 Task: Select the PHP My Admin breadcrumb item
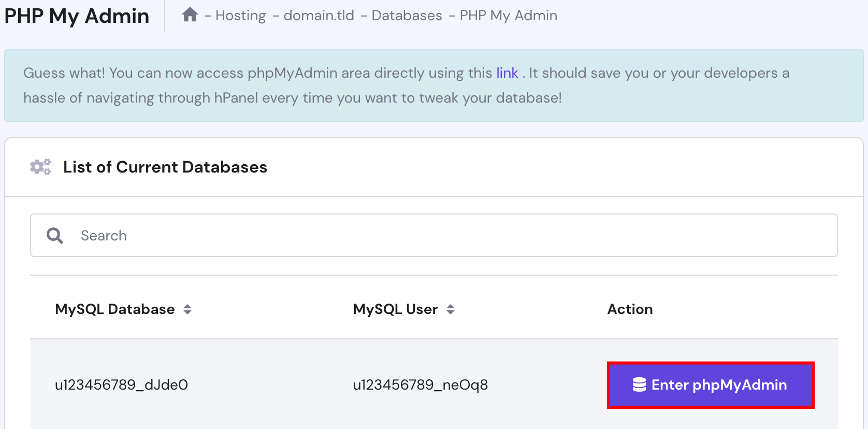[508, 16]
